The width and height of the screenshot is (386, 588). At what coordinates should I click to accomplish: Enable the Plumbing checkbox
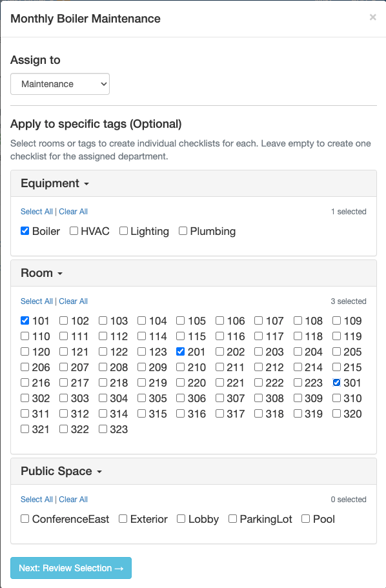[183, 230]
